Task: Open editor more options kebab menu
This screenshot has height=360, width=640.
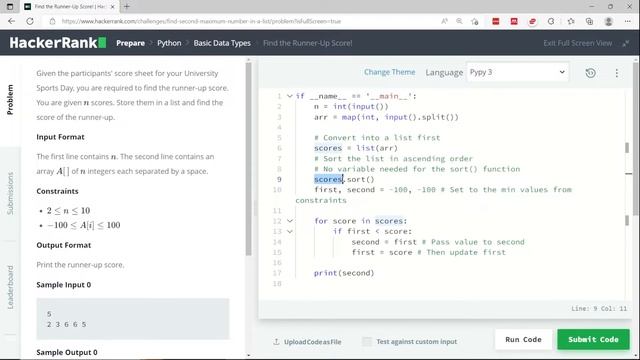Action: (x=616, y=73)
